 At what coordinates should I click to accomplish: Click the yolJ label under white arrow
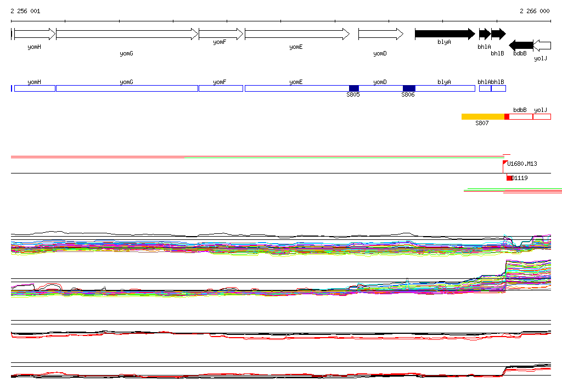click(x=541, y=58)
